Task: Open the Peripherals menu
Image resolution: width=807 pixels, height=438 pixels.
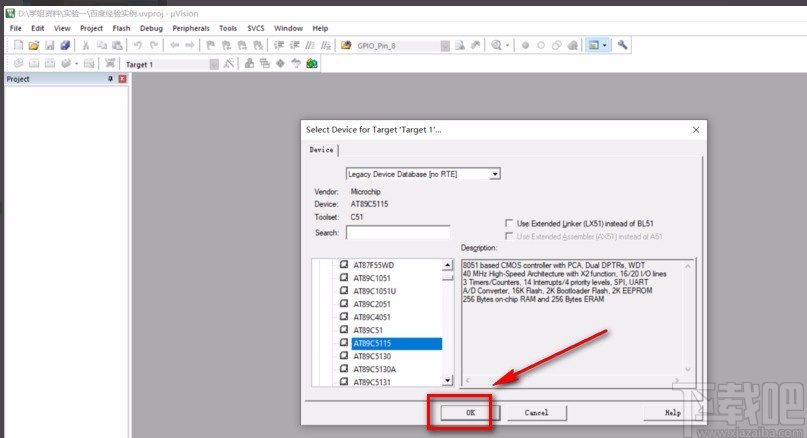Action: tap(191, 28)
